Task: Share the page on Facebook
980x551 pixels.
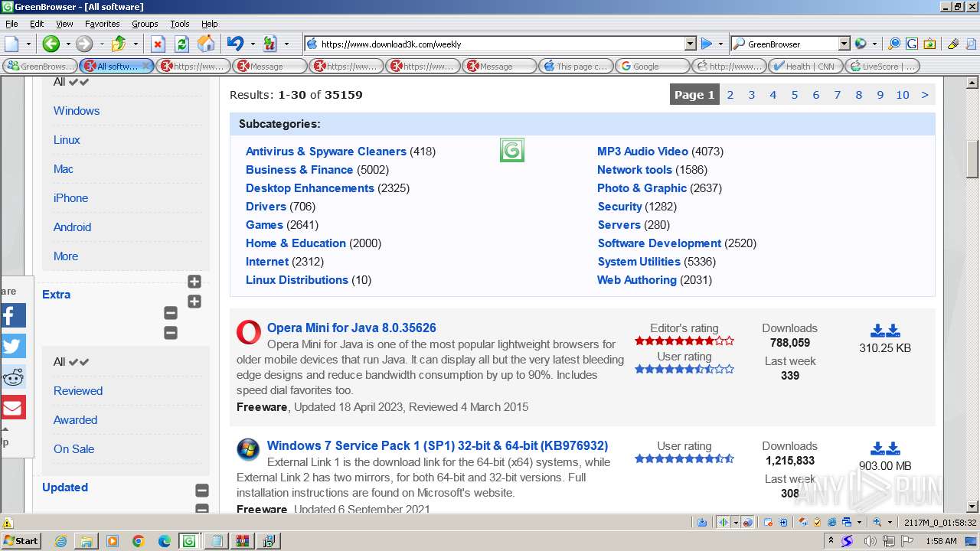Action: pos(13,315)
